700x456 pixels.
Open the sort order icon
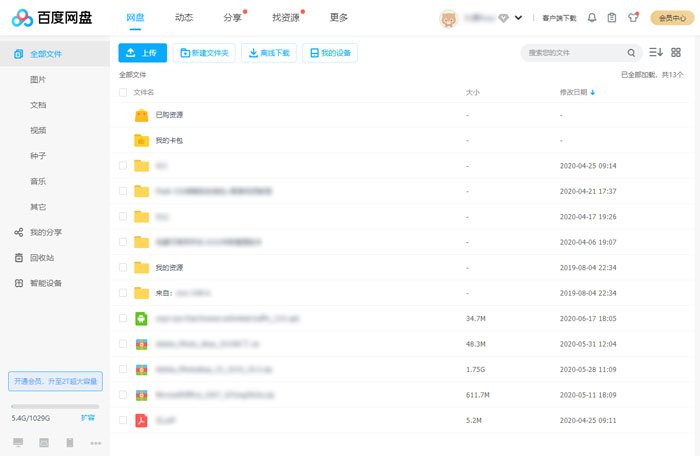coord(655,52)
